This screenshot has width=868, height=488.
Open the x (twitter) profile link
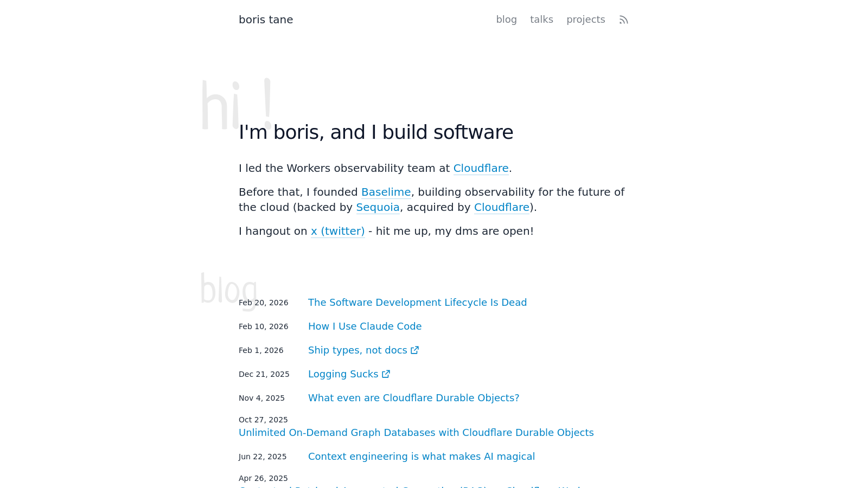pyautogui.click(x=337, y=231)
